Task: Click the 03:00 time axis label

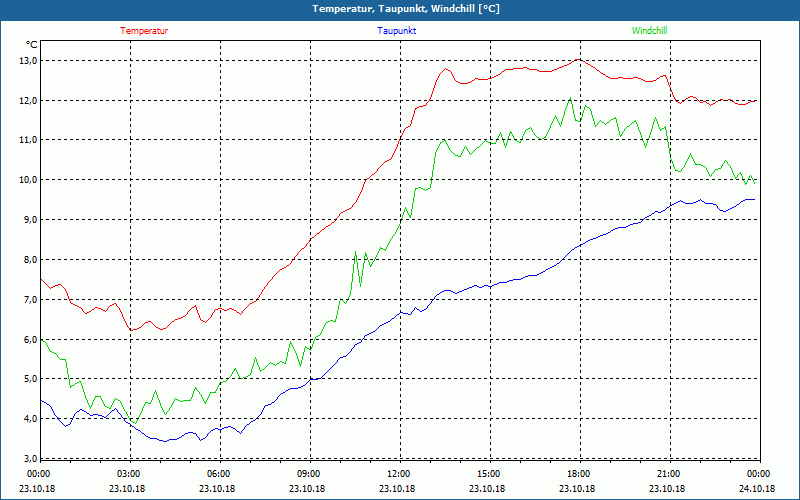Action: click(x=128, y=474)
